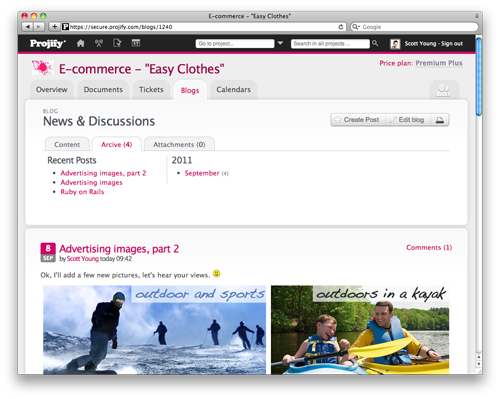Screen dimensions: 500x399
Task: Expand the September archive month
Action: 202,173
